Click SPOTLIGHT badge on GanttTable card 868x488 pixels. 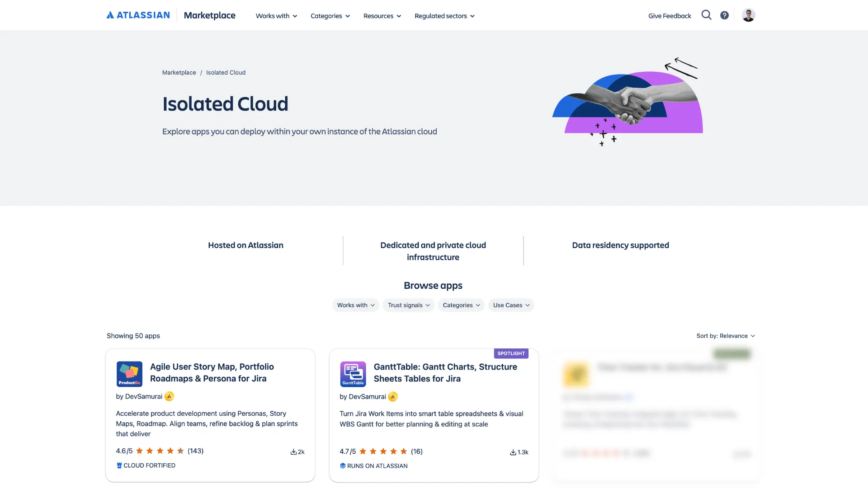[511, 353]
